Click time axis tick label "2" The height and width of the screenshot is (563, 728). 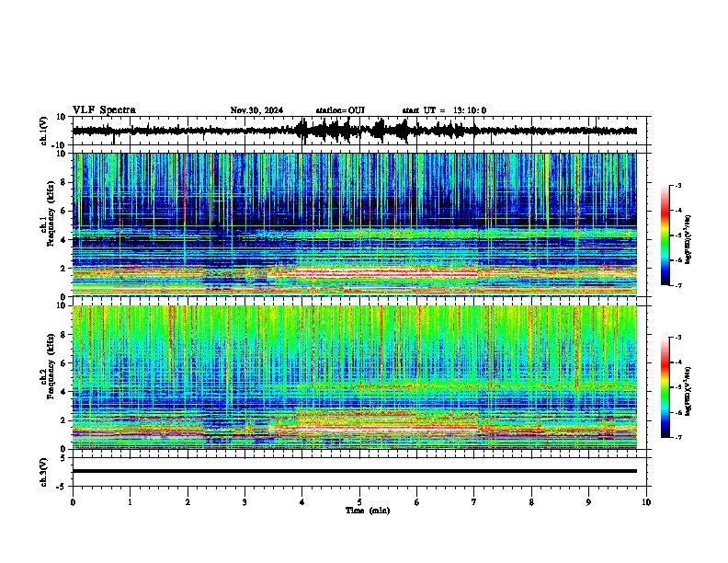coord(188,502)
